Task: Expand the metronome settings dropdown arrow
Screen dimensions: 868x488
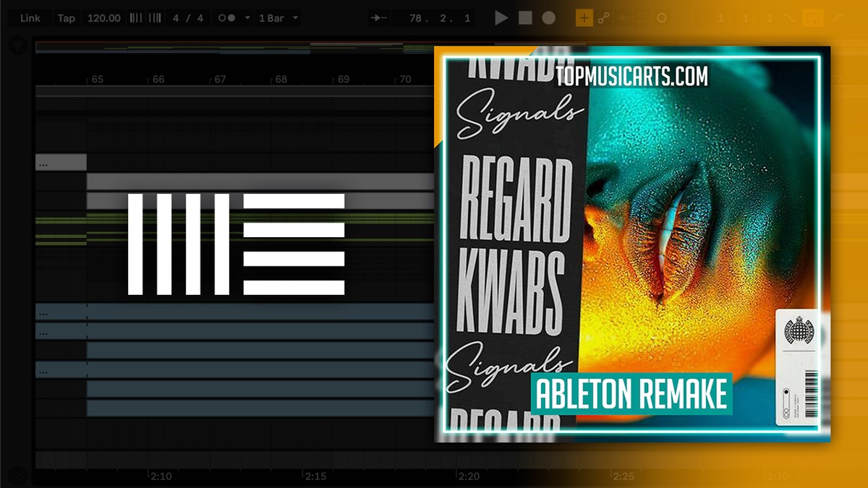Action: point(247,17)
